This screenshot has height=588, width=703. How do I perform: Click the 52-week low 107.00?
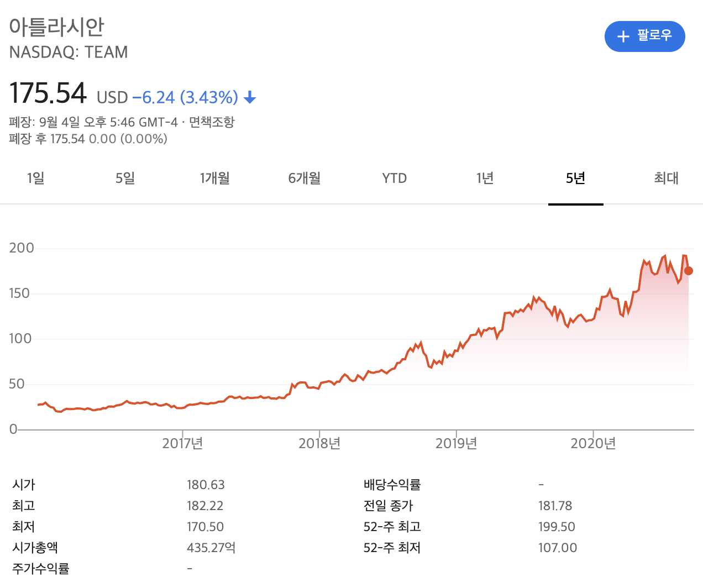pos(558,548)
